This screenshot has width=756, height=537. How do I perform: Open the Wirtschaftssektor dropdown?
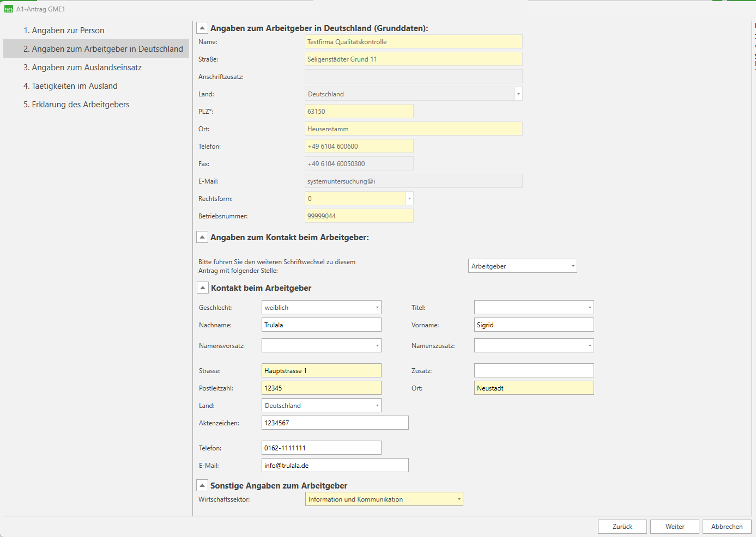pyautogui.click(x=458, y=499)
